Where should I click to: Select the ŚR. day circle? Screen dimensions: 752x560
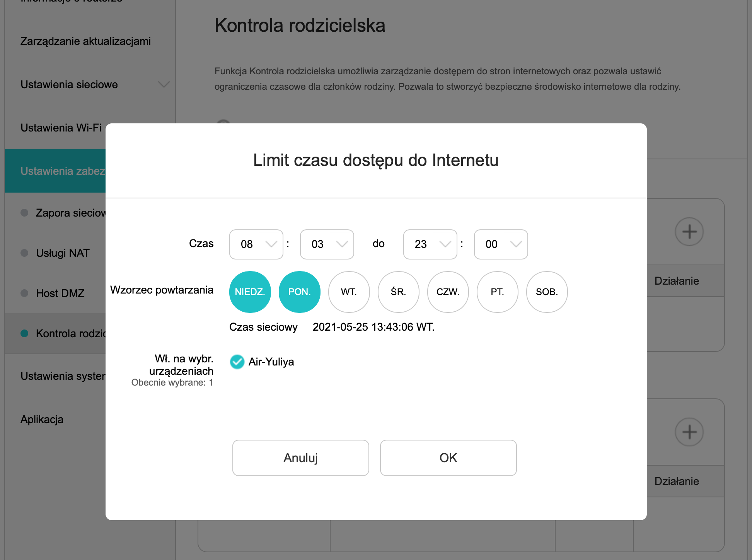tap(398, 292)
